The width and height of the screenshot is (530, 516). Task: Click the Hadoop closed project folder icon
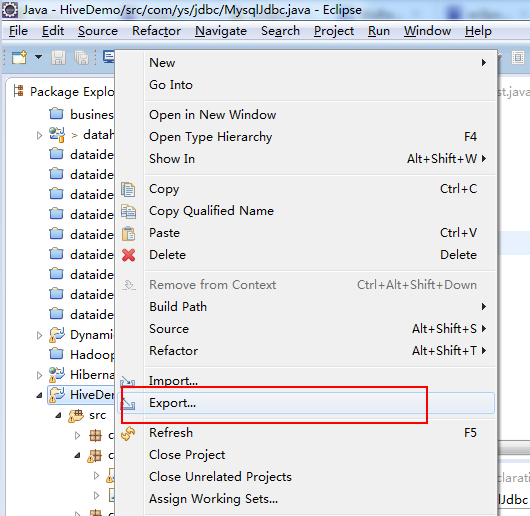[x=56, y=354]
